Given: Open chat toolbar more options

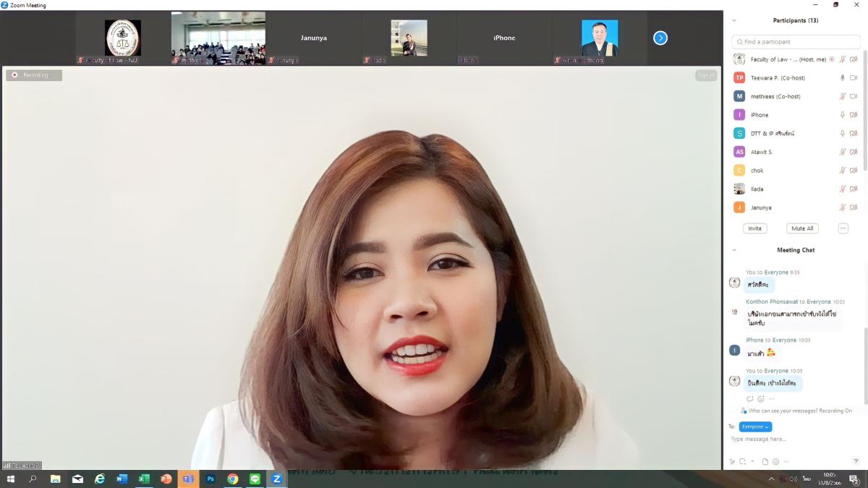Looking at the screenshot, I should (x=786, y=461).
